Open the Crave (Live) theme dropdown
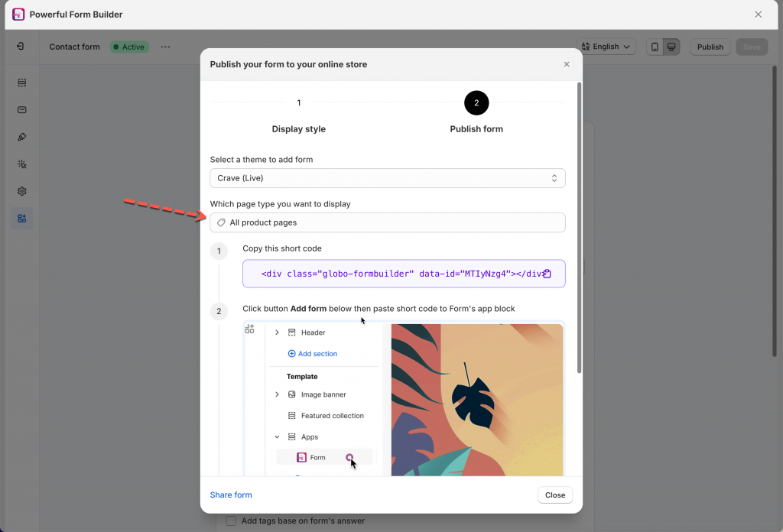The width and height of the screenshot is (783, 532). pyautogui.click(x=388, y=178)
